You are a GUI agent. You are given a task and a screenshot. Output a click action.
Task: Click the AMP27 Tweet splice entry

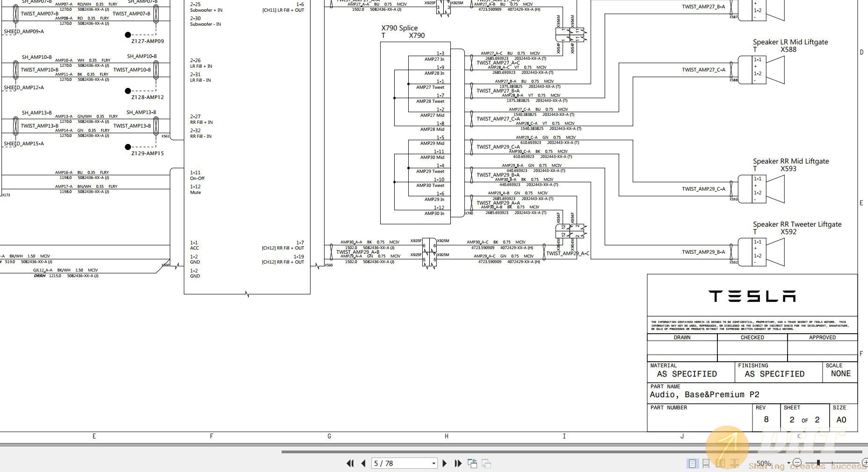click(x=430, y=87)
